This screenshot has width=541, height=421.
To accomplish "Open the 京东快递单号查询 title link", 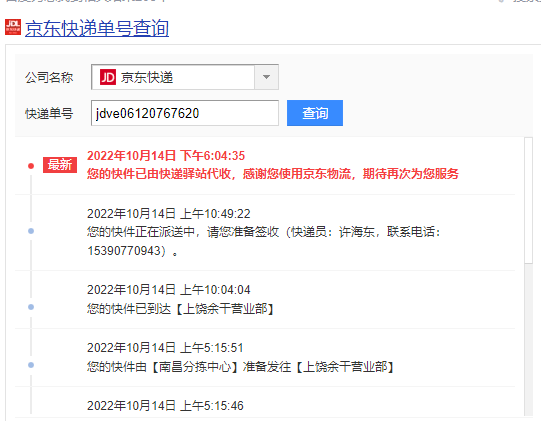I will [97, 28].
